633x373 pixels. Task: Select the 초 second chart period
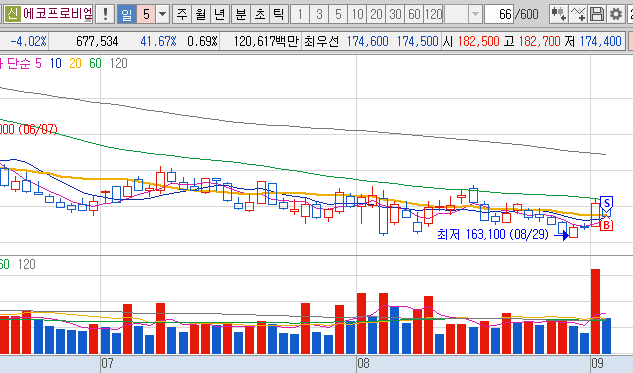pos(260,15)
